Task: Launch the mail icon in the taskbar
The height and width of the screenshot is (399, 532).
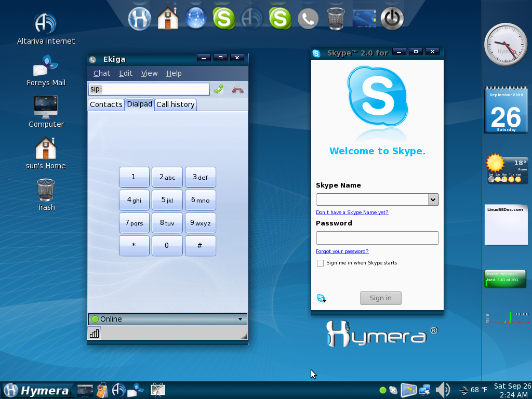Action: tap(136, 390)
